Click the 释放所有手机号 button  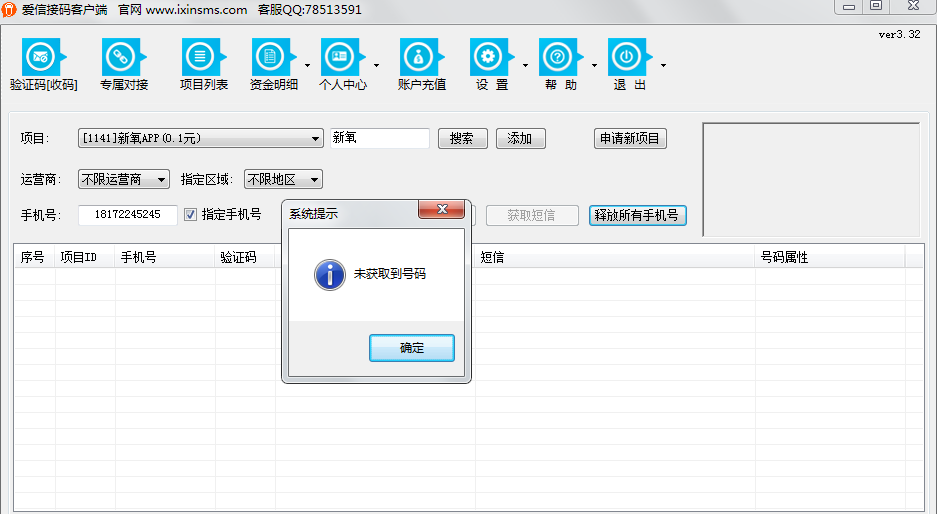pyautogui.click(x=638, y=215)
